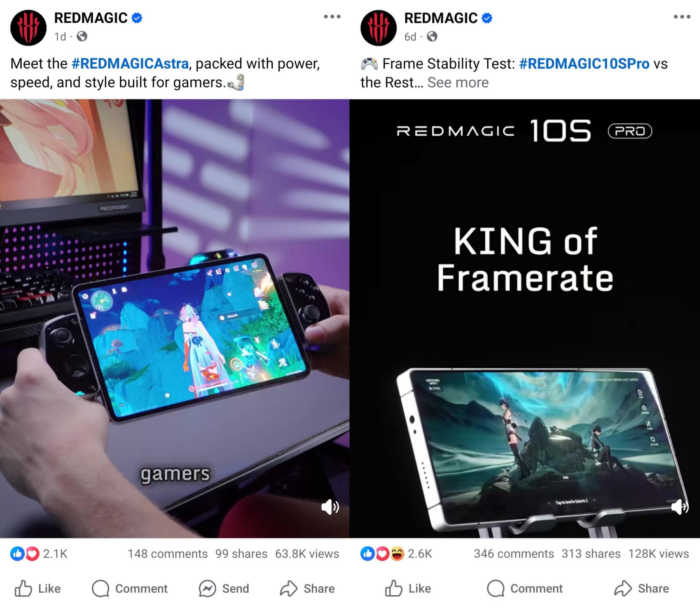This screenshot has height=608, width=700.
Task: Share the 10S Pro framerate post
Action: (x=642, y=589)
